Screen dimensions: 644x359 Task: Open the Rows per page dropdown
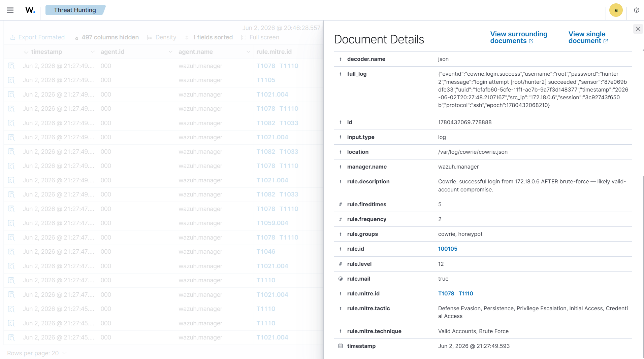point(37,353)
